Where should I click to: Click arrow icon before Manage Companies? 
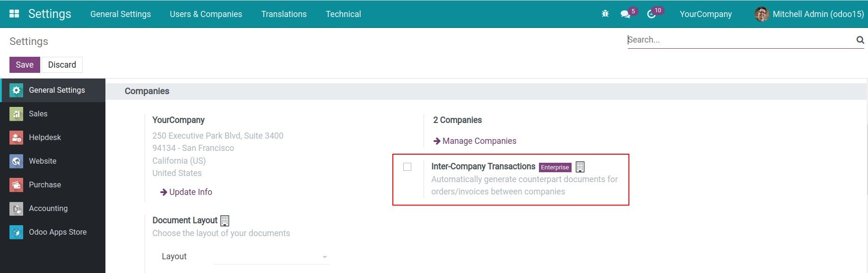coord(437,141)
